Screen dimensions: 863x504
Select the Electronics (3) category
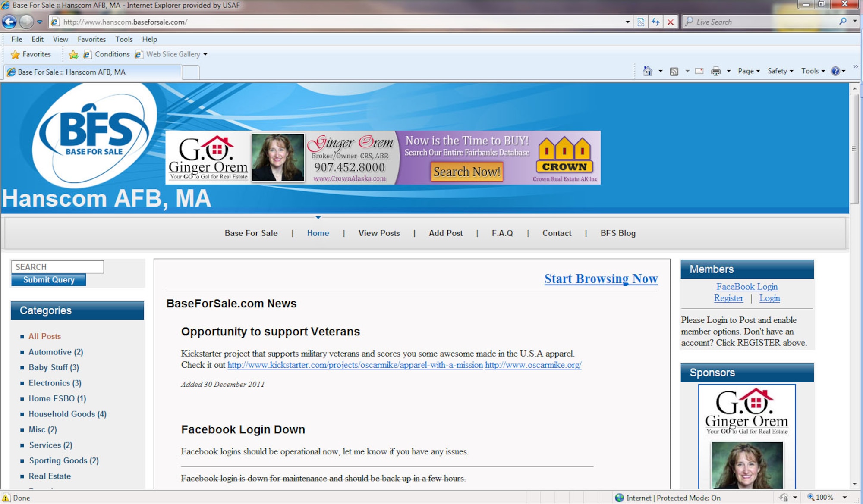tap(55, 383)
